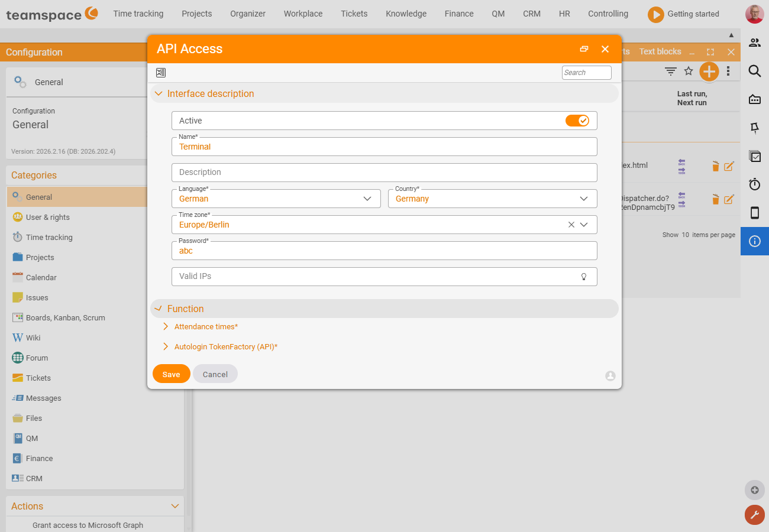Click the blue info icon in right sidebar
This screenshot has height=532, width=769.
coord(755,241)
